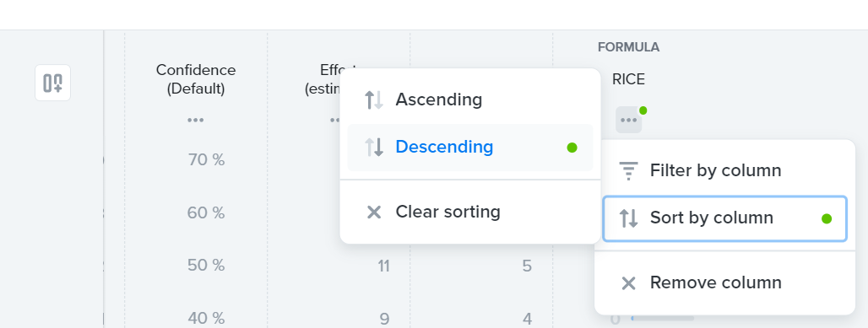This screenshot has height=328, width=868.
Task: Select the 60 % confidence cell
Action: 206,213
